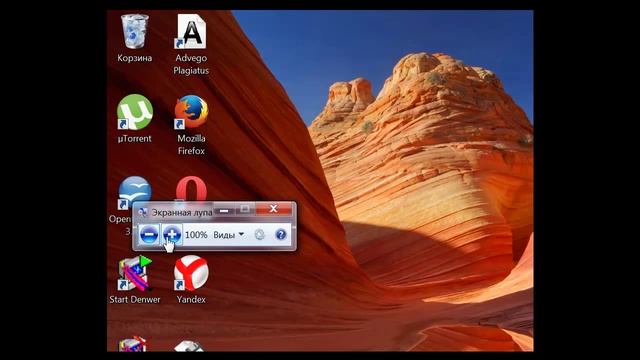Viewport: 640px width, 360px height.
Task: Click the magnifier title bar app icon
Action: click(x=143, y=212)
